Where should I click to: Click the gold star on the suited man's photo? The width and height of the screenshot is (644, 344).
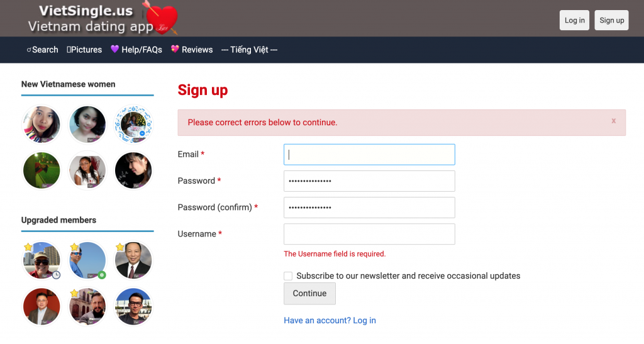point(120,247)
